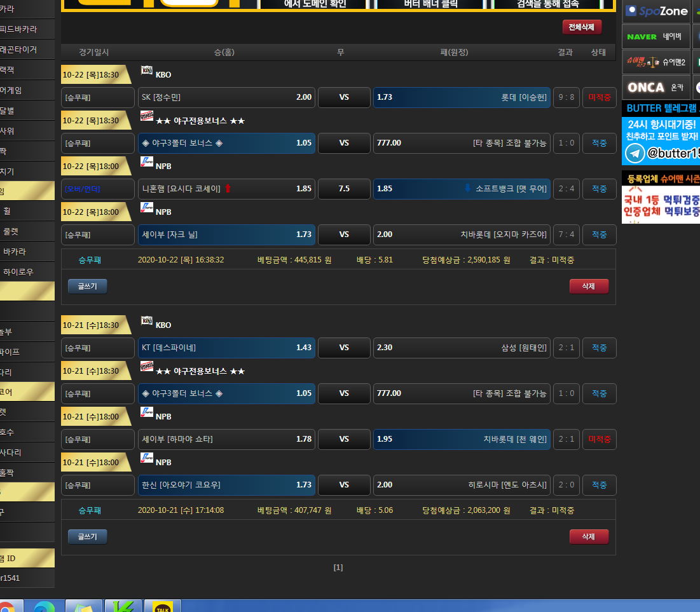
Task: Open 룰렛 from the left sidebar menu
Action: coord(14,231)
